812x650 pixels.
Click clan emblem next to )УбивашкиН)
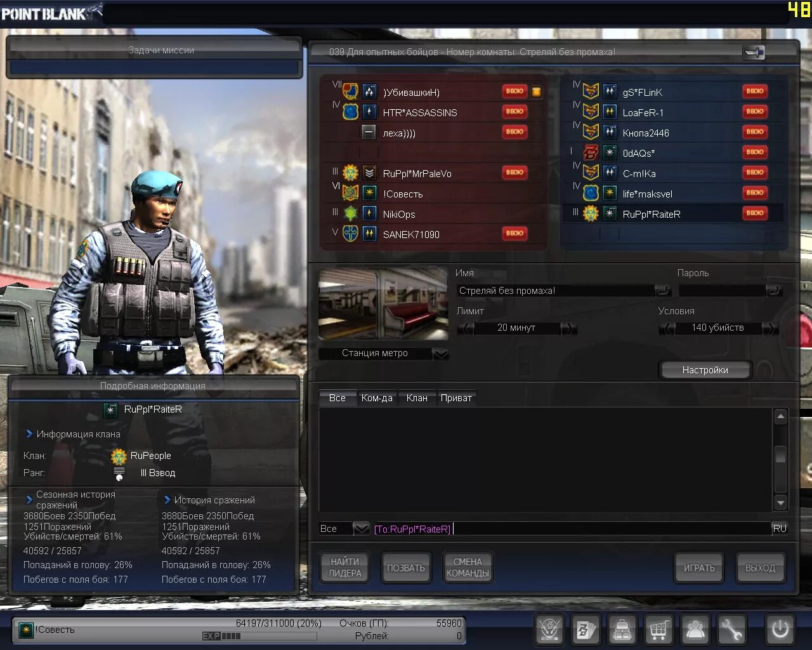tap(350, 91)
